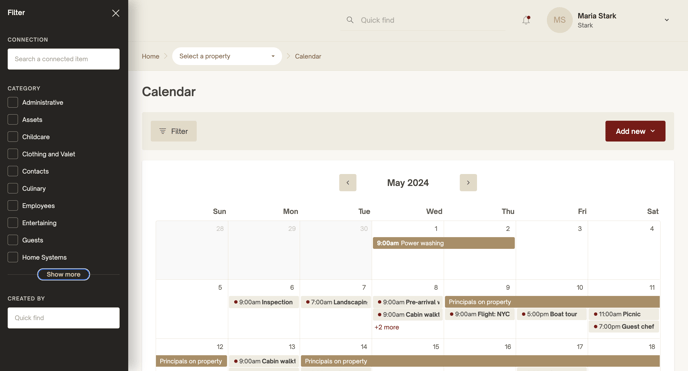Screen dimensions: 688x371
Task: Go to previous month arrow
Action: pos(348,182)
